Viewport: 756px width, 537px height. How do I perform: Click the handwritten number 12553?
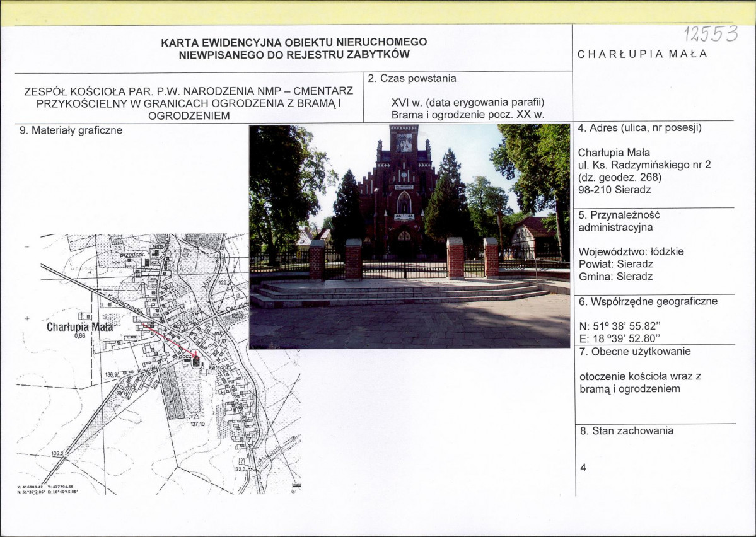[x=710, y=34]
